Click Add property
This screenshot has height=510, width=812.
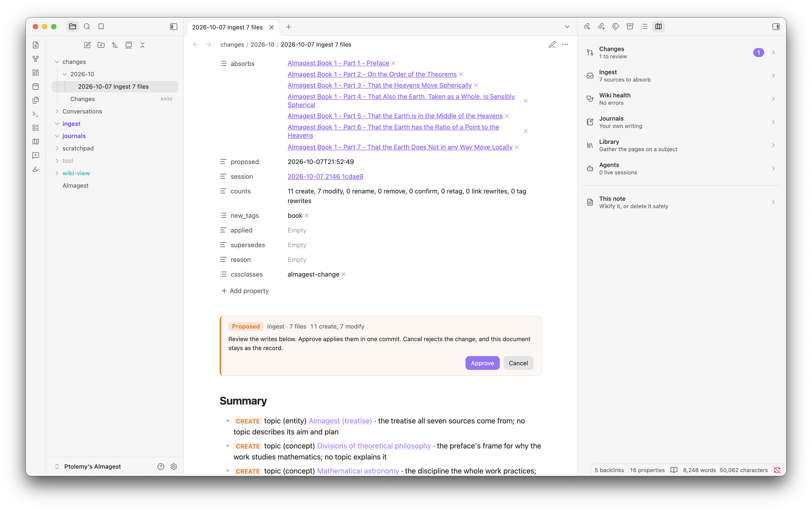pos(245,291)
